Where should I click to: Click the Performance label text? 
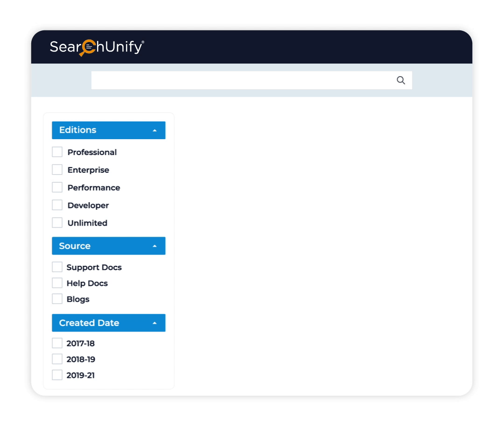(93, 188)
